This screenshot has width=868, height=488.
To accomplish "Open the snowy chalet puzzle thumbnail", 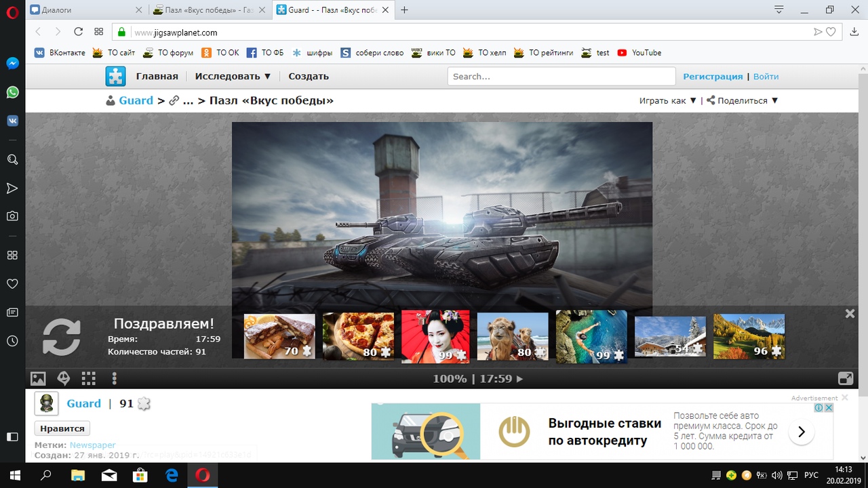I will tap(670, 336).
